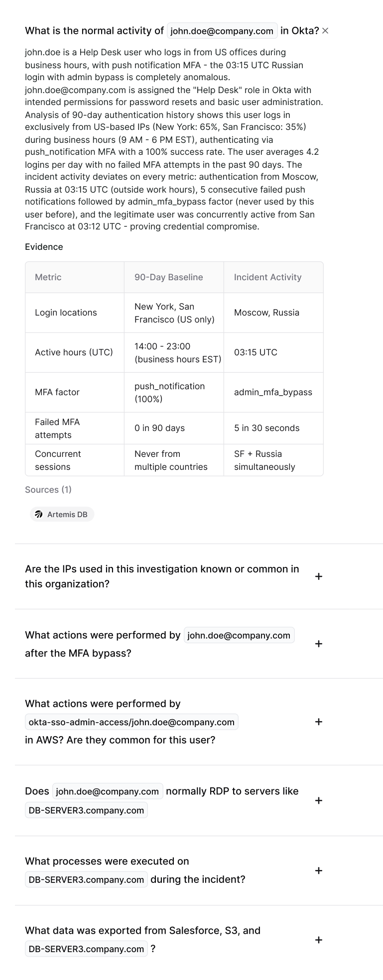Select the Moscow, Russia table cell
The height and width of the screenshot is (980, 383).
273,313
